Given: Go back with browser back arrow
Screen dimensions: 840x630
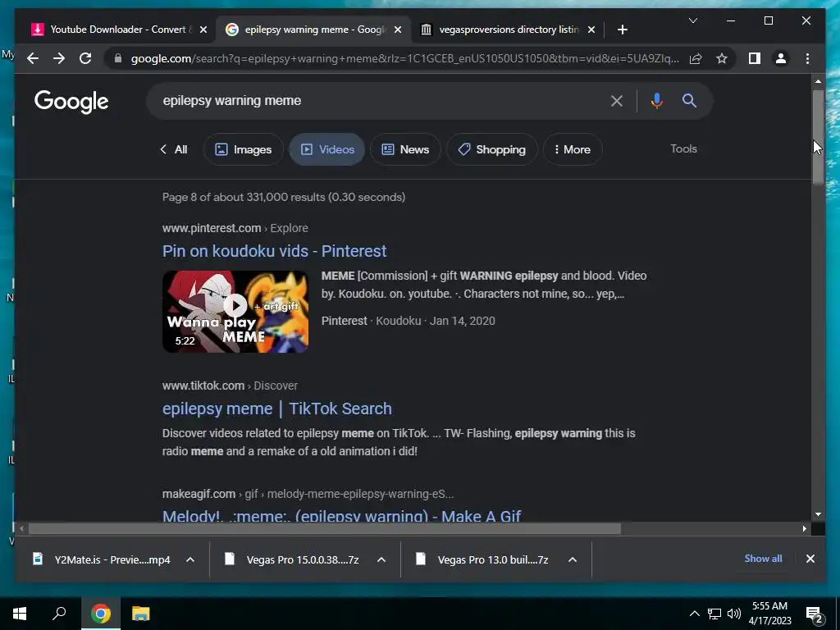Looking at the screenshot, I should click(x=33, y=58).
